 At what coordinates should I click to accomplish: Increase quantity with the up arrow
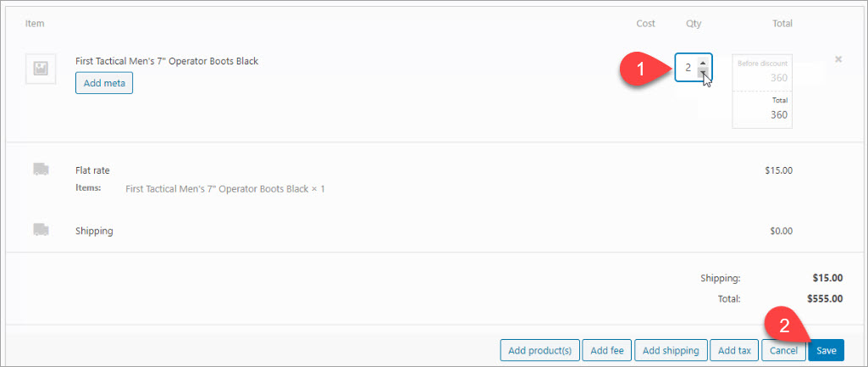click(703, 62)
